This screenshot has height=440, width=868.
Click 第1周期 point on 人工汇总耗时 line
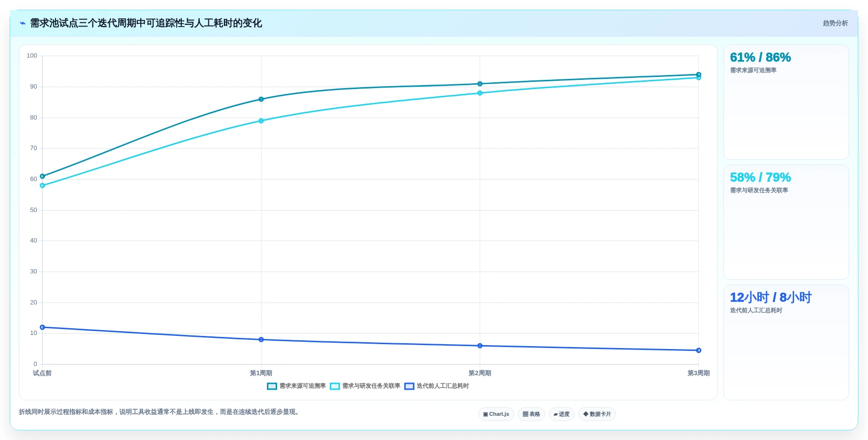[x=261, y=340]
